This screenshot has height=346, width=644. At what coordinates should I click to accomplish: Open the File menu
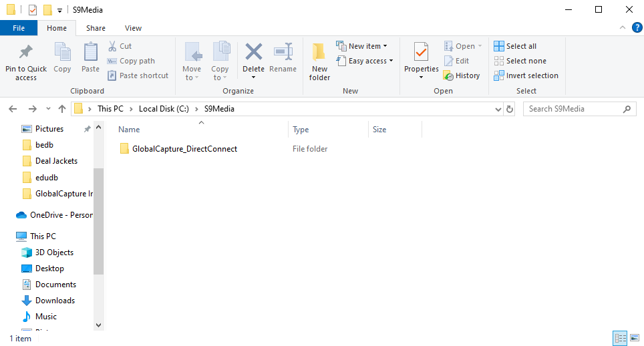click(19, 28)
